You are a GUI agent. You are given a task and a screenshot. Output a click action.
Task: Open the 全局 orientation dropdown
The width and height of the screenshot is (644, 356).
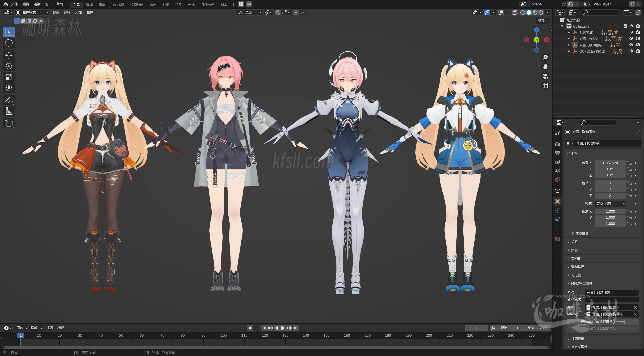pyautogui.click(x=250, y=12)
